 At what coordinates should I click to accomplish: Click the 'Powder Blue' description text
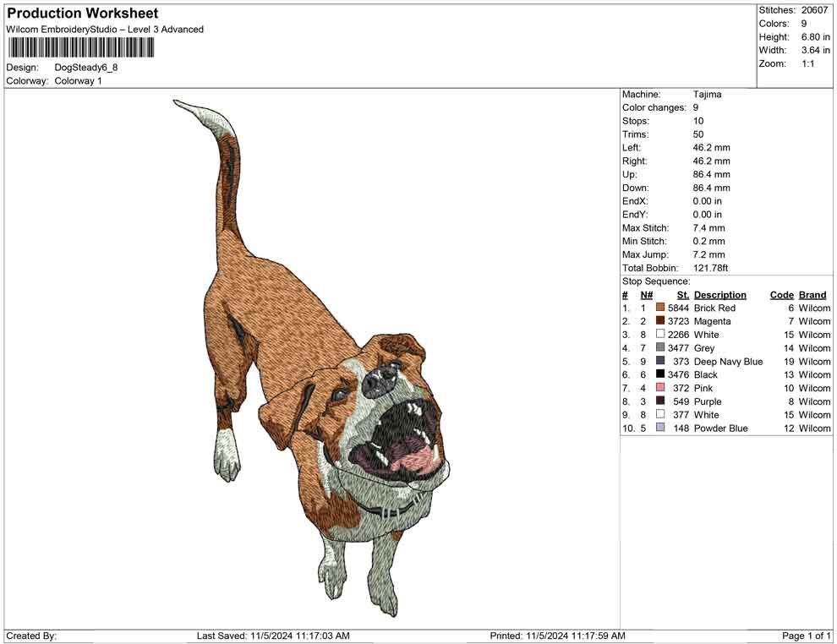click(720, 428)
